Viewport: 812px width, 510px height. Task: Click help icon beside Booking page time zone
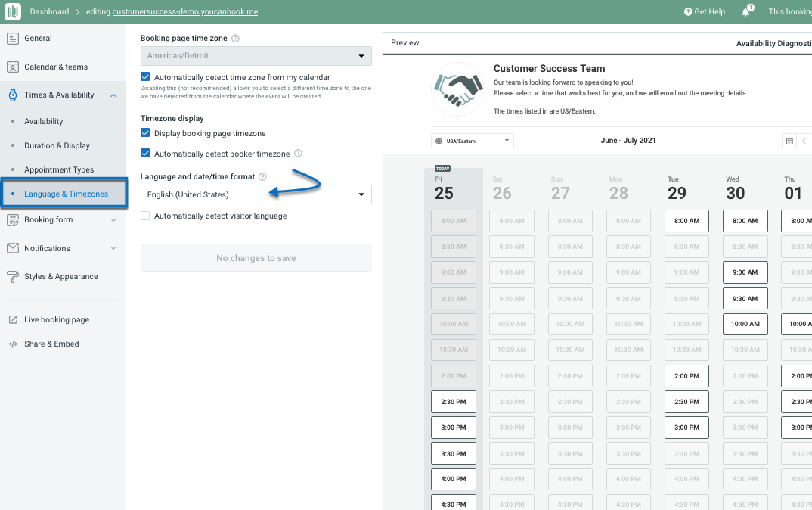pos(235,39)
